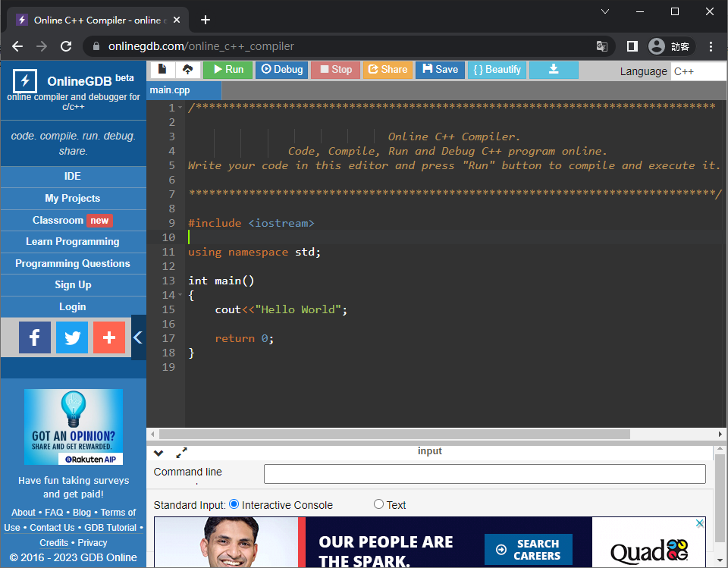Collapse the left sidebar with arrow
Screen dimensions: 728x568
(x=138, y=337)
